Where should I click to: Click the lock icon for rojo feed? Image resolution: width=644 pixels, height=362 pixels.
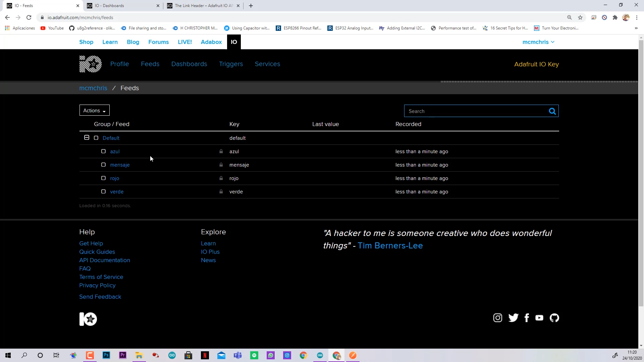(x=221, y=178)
